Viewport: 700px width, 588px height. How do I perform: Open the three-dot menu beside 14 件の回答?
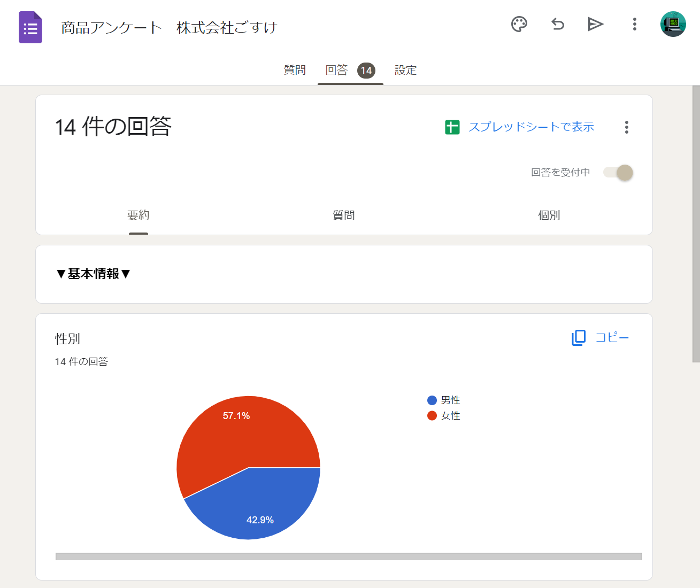(626, 127)
